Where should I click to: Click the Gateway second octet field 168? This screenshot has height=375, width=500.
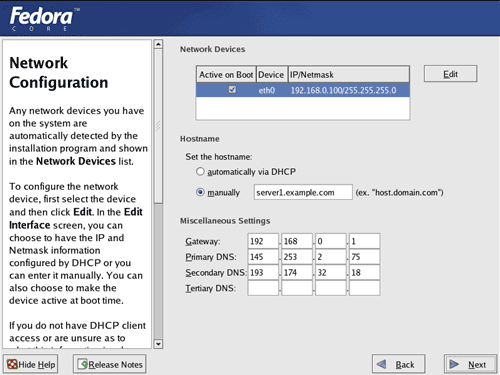[x=297, y=241]
